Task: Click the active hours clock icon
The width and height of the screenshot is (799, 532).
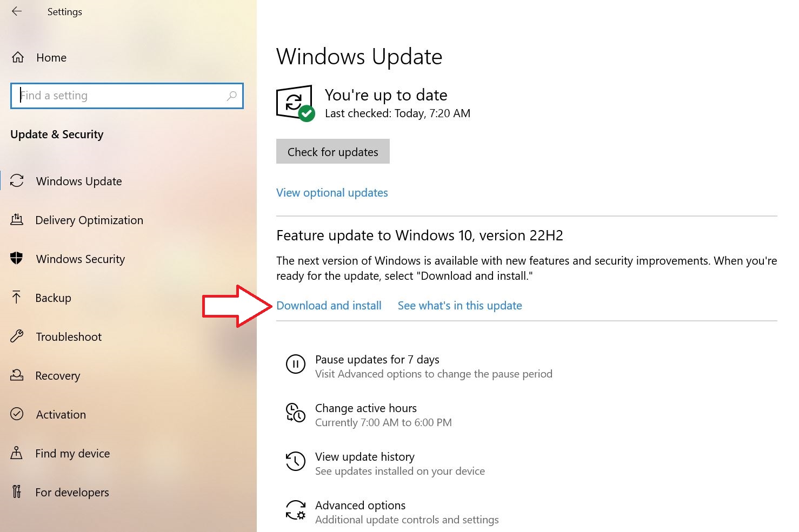Action: pyautogui.click(x=295, y=413)
